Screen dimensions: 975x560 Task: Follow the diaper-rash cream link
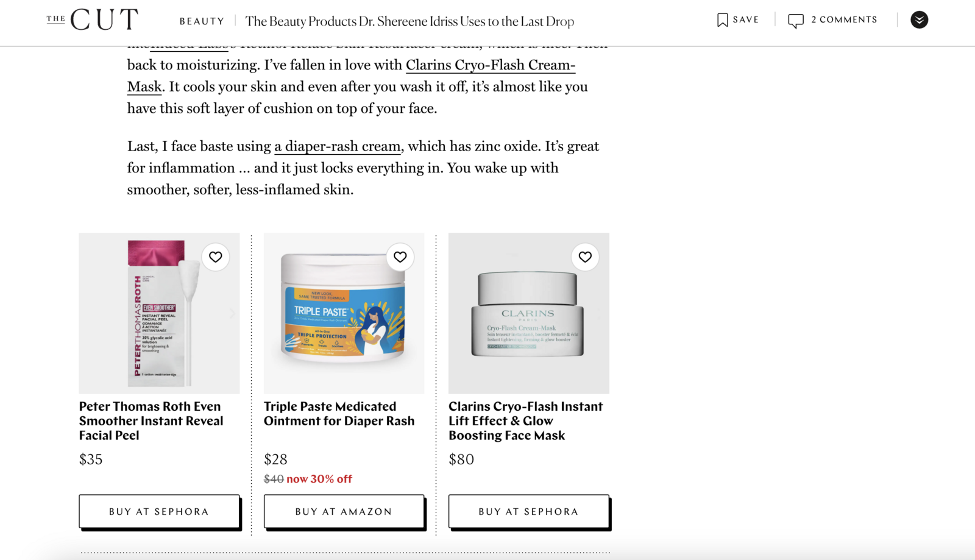tap(338, 146)
